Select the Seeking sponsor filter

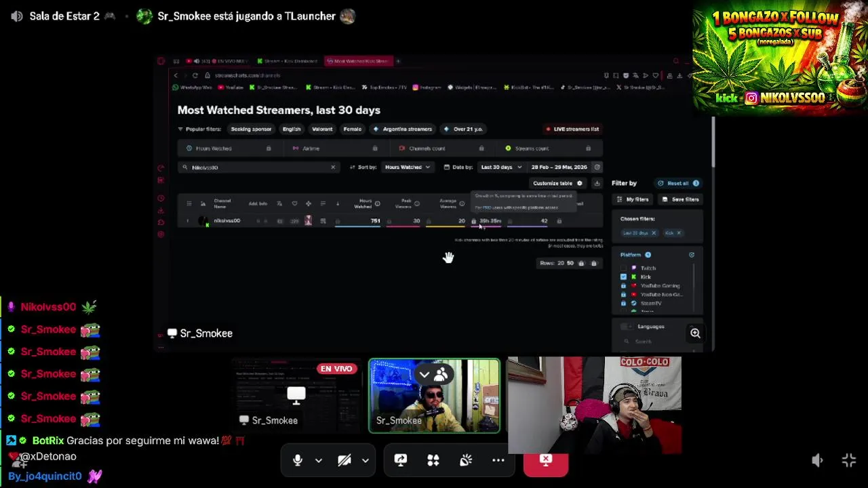coord(251,129)
